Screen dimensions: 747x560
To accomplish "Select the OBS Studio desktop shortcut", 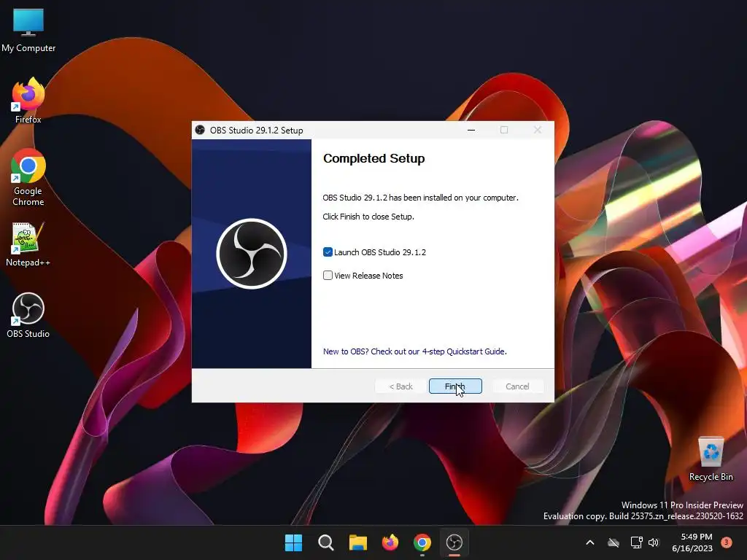I will pyautogui.click(x=28, y=315).
